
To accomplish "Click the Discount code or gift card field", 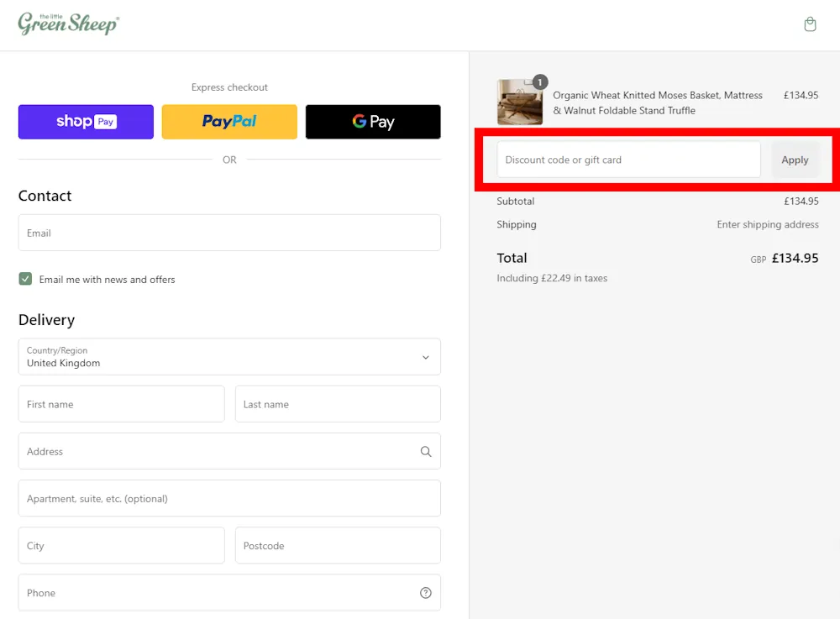I will point(627,160).
